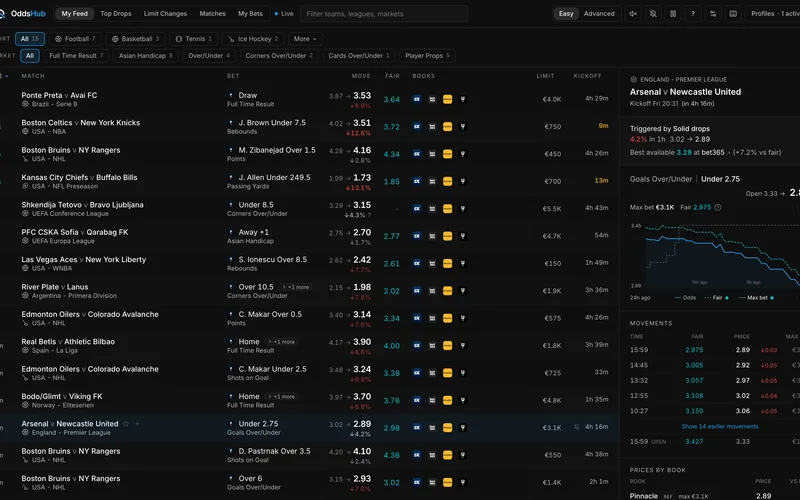
Task: Select Ponte Preta v Avai FC row
Action: 310,99
